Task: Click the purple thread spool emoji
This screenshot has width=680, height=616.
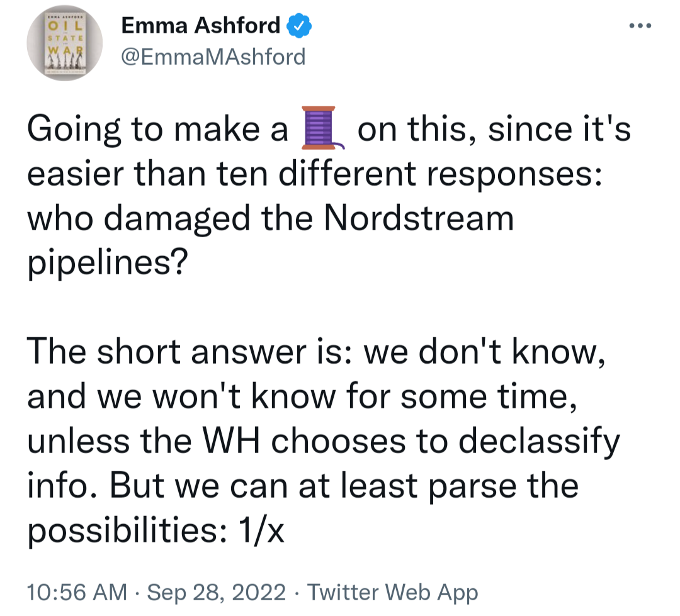Action: pos(322,128)
